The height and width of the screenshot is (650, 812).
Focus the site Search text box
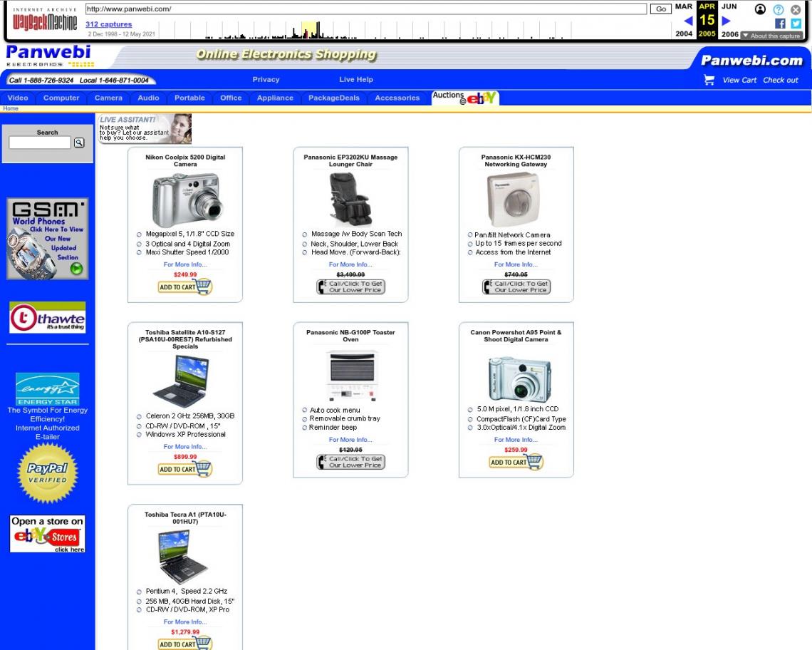click(x=40, y=143)
